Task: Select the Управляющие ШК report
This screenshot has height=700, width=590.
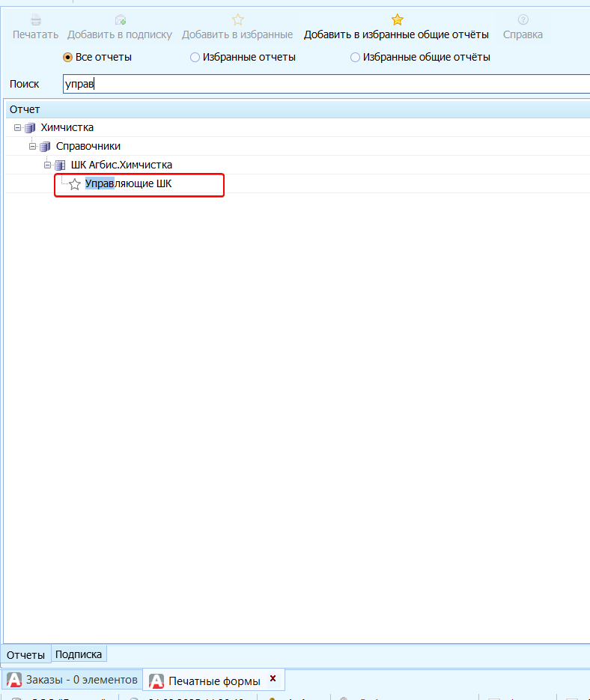Action: pos(129,183)
